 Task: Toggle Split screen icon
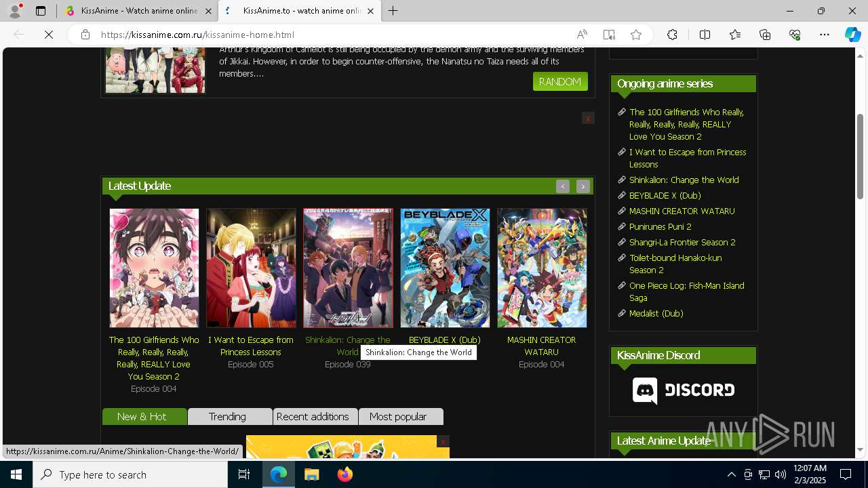[705, 35]
